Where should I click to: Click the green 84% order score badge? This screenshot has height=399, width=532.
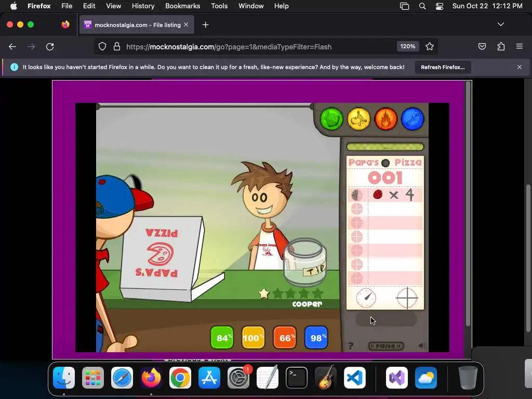[x=222, y=338]
